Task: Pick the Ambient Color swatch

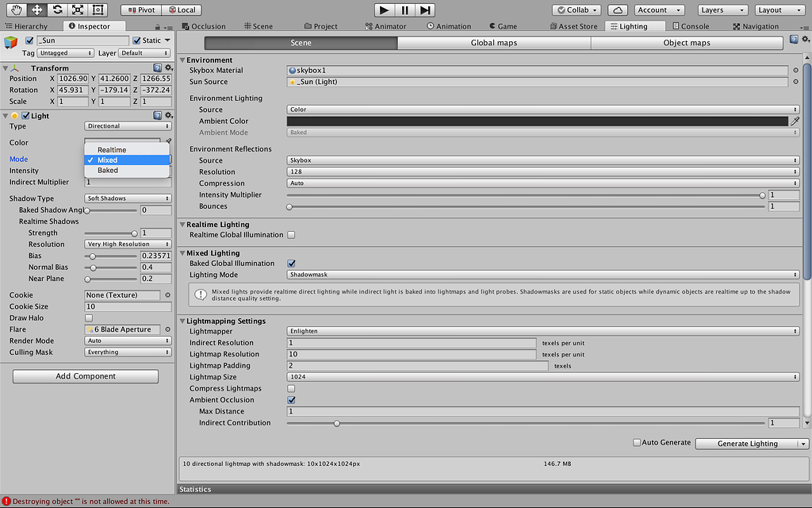Action: (539, 121)
